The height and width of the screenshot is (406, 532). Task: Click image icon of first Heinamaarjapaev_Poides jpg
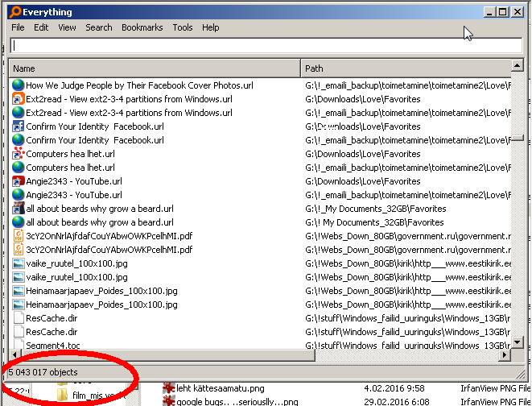tap(18, 291)
